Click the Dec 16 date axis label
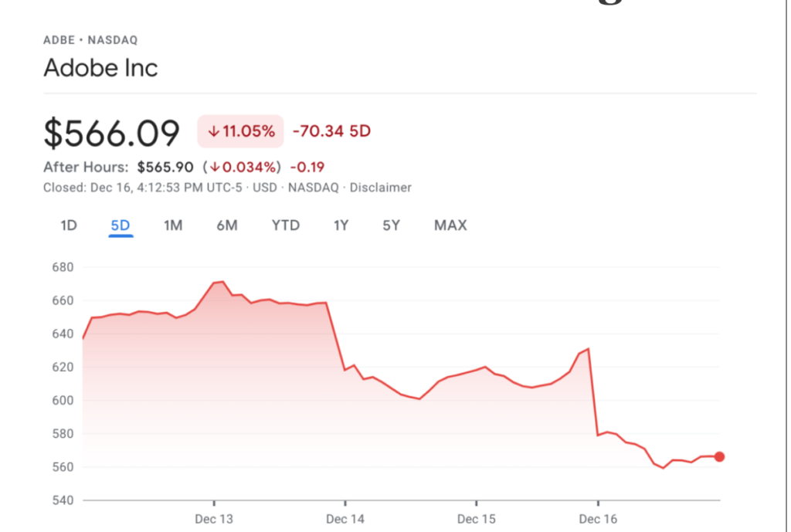Image resolution: width=791 pixels, height=532 pixels. (x=599, y=519)
